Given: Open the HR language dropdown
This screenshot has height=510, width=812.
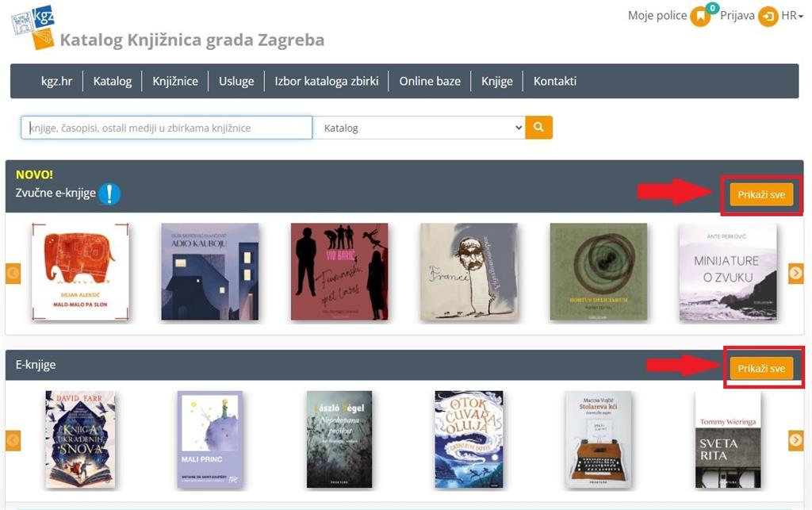Looking at the screenshot, I should (792, 16).
